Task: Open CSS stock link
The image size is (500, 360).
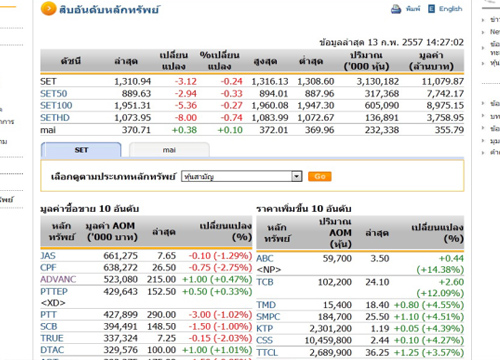Action: coord(265,340)
